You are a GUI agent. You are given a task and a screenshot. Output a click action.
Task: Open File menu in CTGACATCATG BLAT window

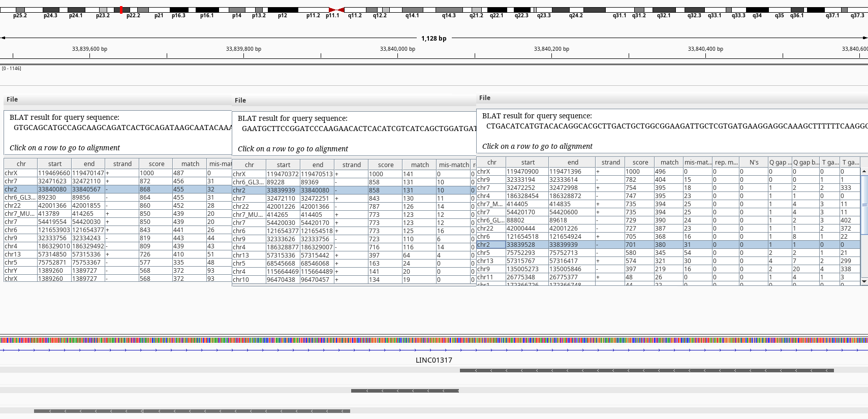pos(485,98)
